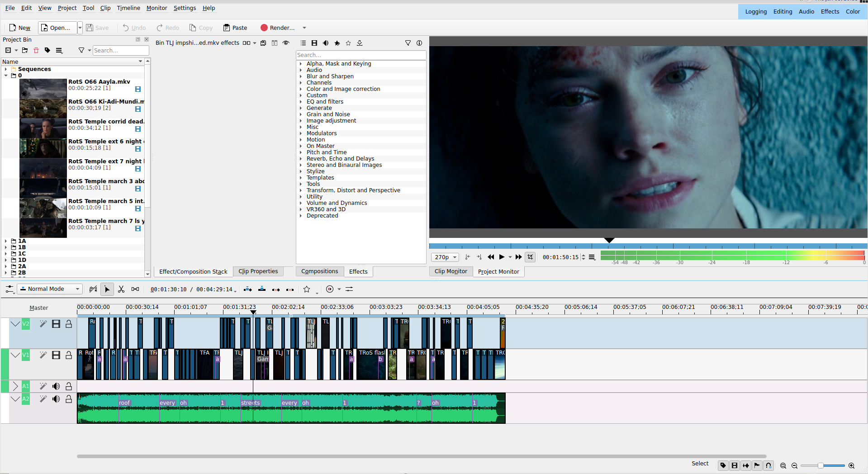Save effect stack icon

(263, 43)
